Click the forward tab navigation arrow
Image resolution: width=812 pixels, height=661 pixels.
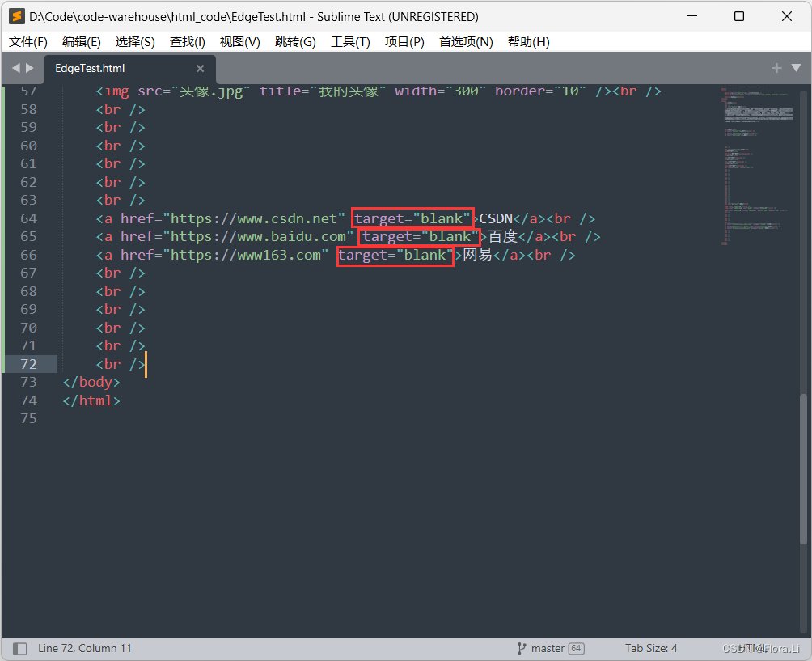[x=26, y=68]
